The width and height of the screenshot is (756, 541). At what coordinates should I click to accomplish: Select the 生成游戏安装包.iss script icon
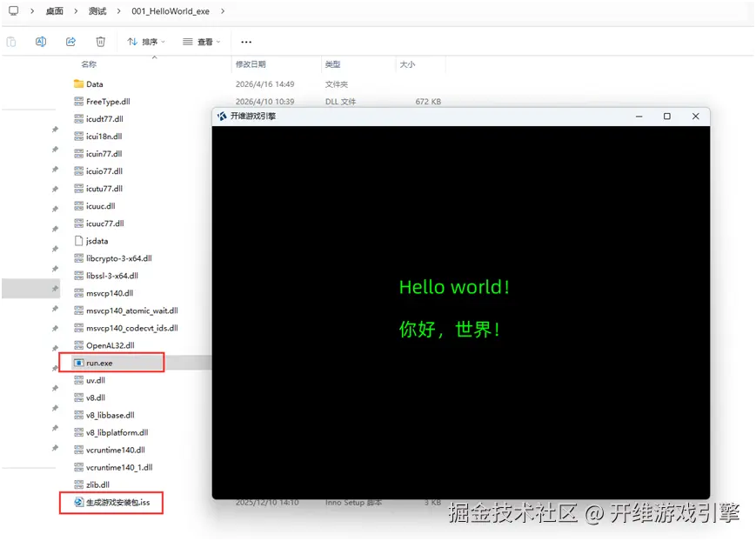point(78,502)
